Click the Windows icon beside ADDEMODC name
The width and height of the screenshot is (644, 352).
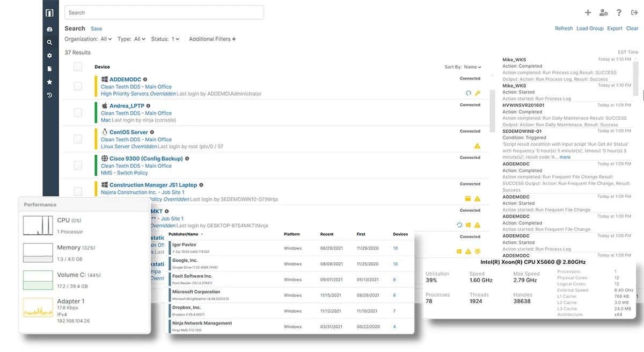coord(105,80)
